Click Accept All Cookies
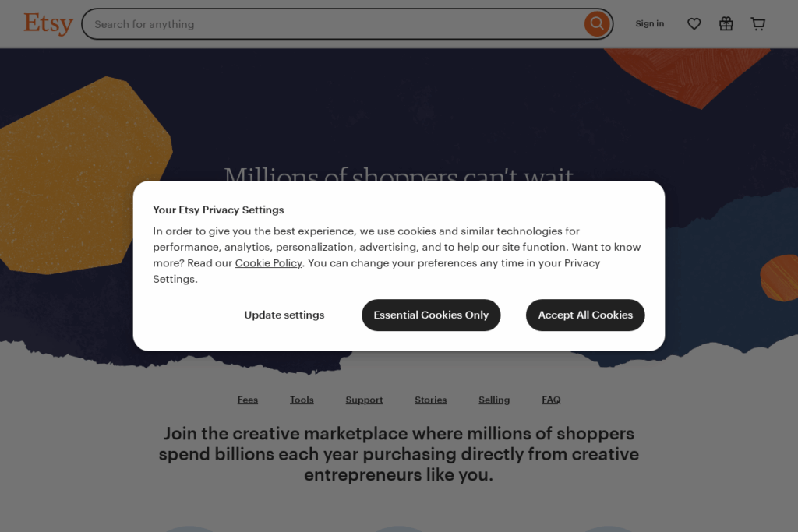This screenshot has width=798, height=532. (x=585, y=315)
